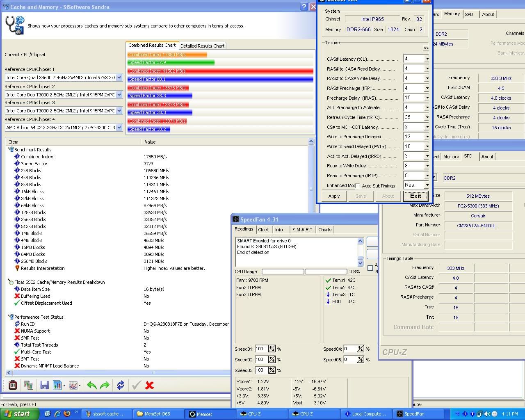The image size is (525, 420).
Task: Open the Reference CPU/Chipset 3 dropdown
Action: click(119, 111)
